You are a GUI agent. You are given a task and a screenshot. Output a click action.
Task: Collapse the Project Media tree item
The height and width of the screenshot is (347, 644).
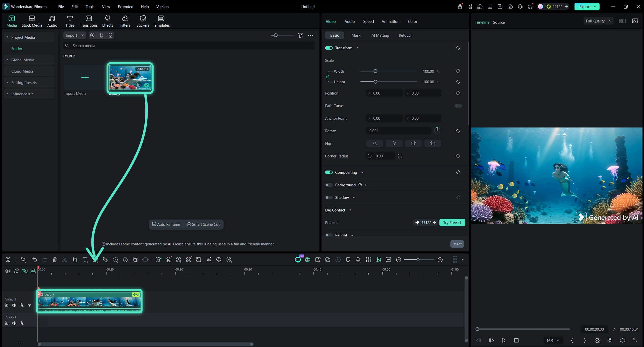click(x=7, y=37)
